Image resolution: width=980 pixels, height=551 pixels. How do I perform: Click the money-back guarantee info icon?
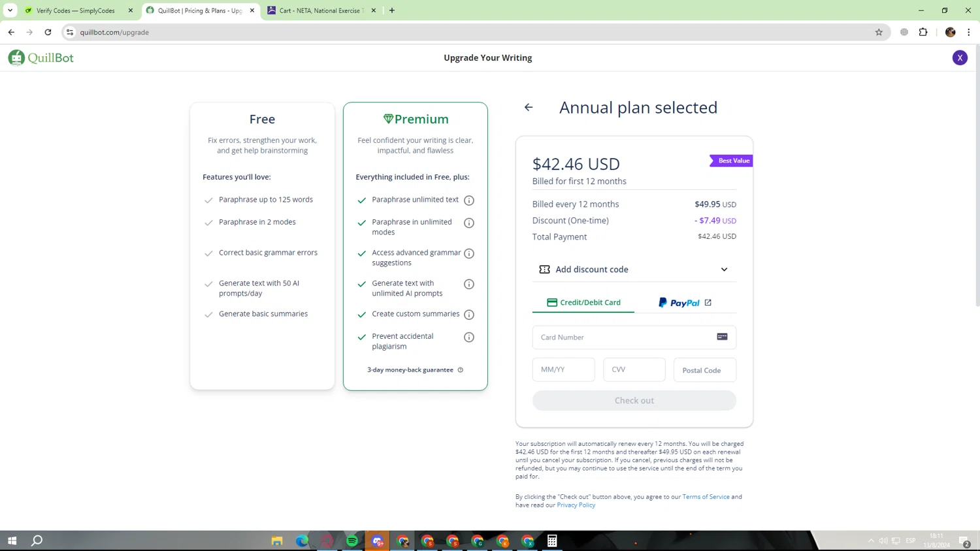pos(461,370)
